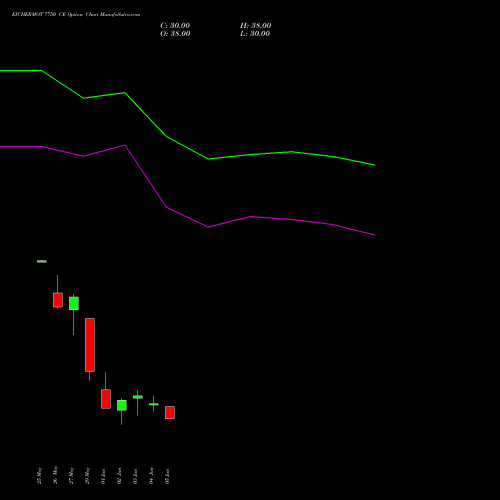The height and width of the screenshot is (500, 500).
Task: Select the red candle above 01 Jun
Action: click(x=106, y=399)
